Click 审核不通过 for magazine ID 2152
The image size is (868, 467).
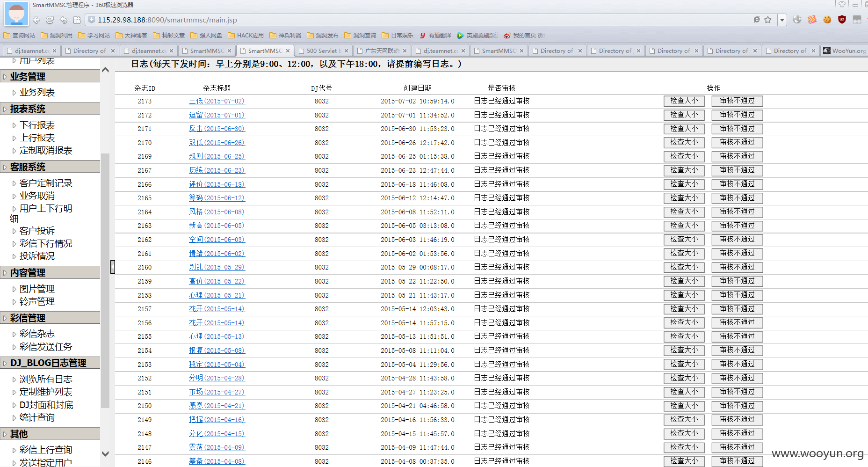click(x=738, y=378)
